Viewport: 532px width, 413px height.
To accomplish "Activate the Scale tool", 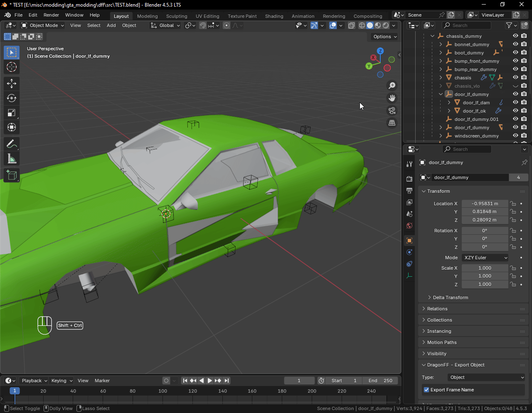I will (x=12, y=113).
